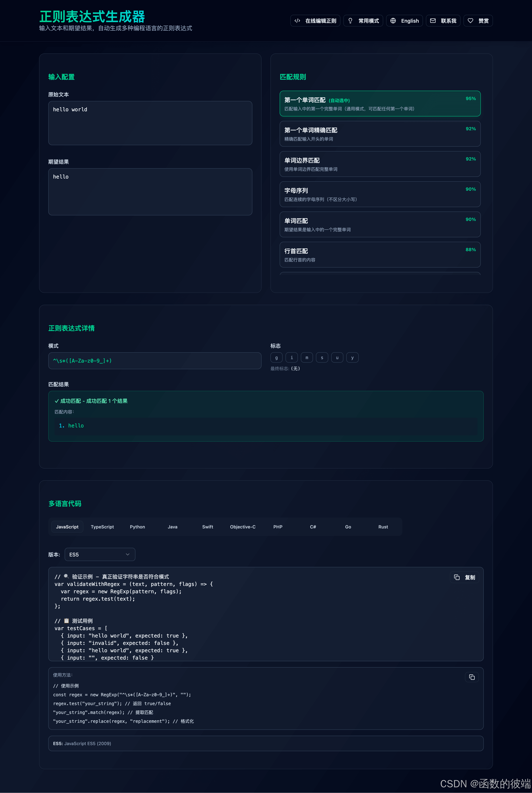
Task: Enable the i case-insensitive flag
Action: click(291, 357)
